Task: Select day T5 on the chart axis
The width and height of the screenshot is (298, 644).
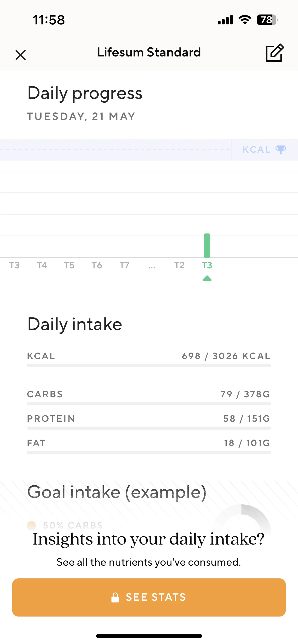Action: tap(69, 265)
